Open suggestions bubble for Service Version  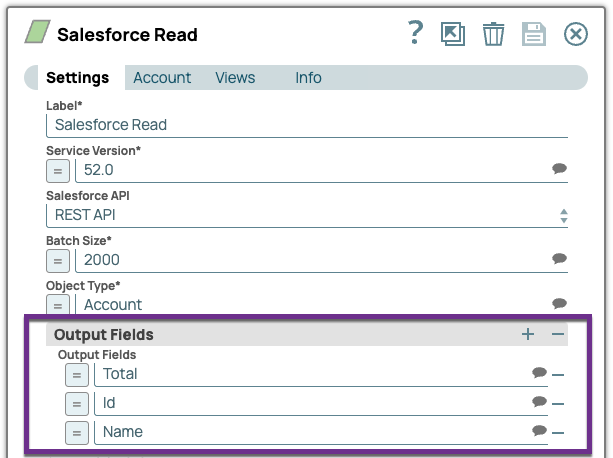[x=559, y=168]
